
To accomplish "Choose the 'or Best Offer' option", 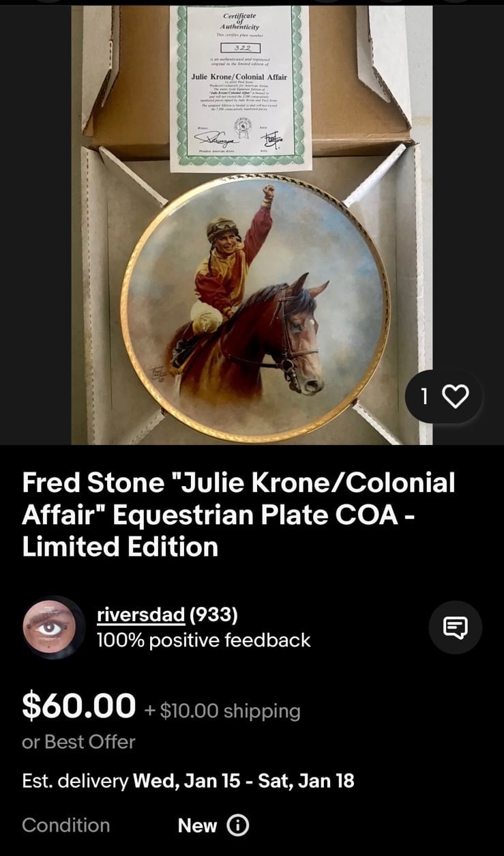I will click(x=78, y=742).
